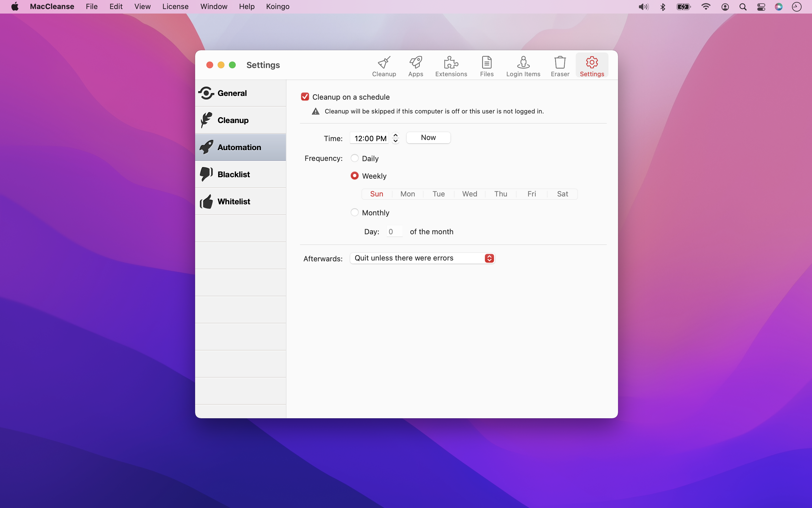Screen dimensions: 812x508
Task: Open Spotlight search magnifier
Action: coord(743,7)
